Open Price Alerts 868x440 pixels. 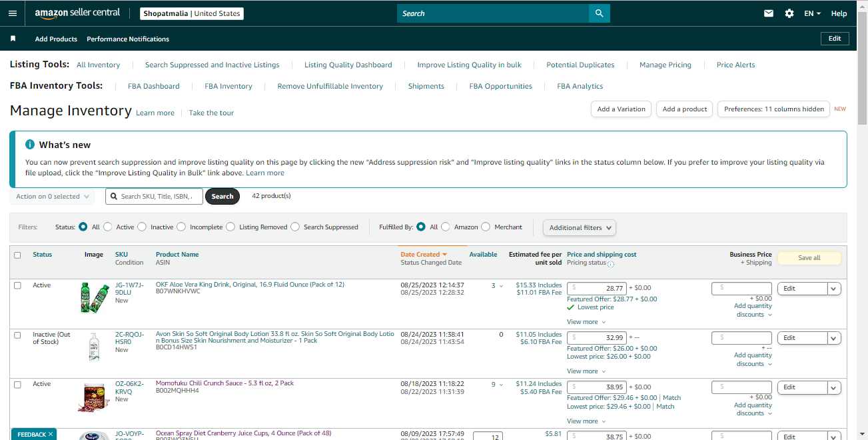pyautogui.click(x=736, y=65)
